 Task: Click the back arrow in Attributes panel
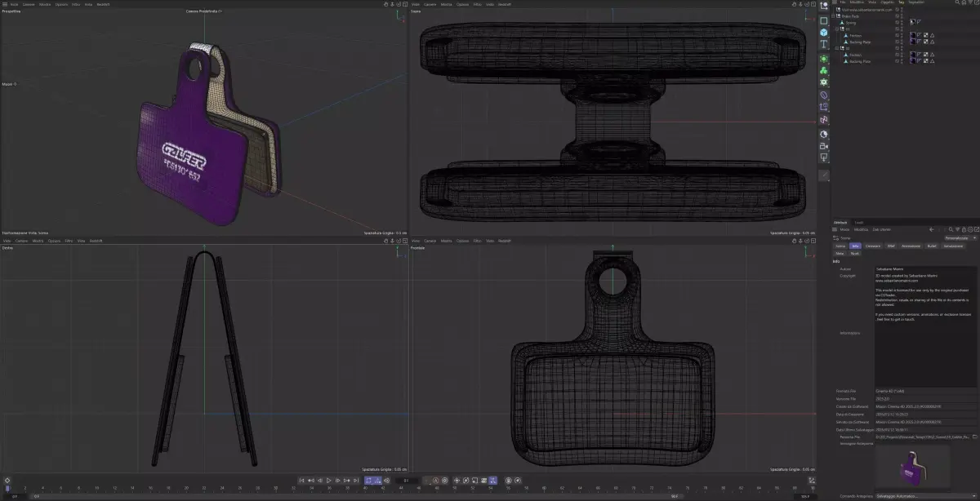(932, 229)
